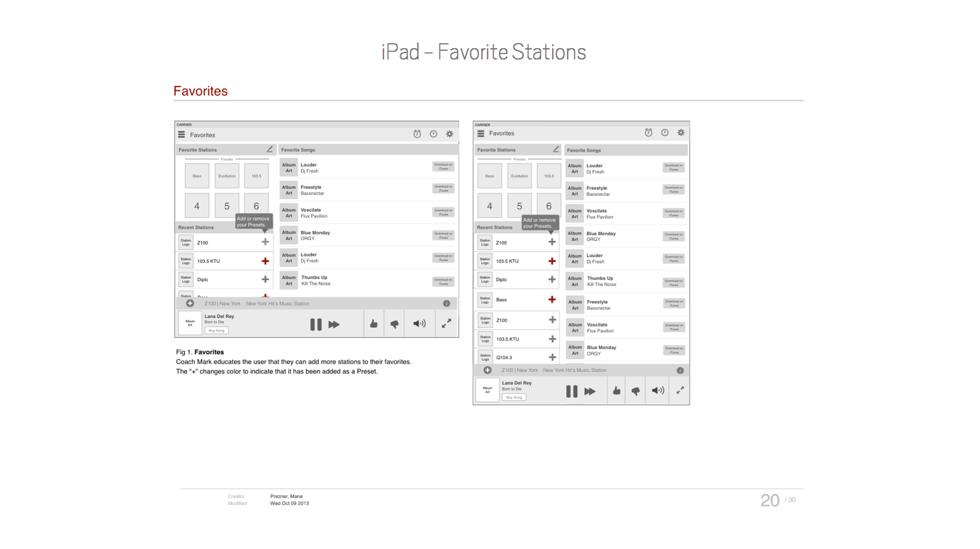Open alarm clock icon in portrait mockup
The image size is (980, 549).
click(x=648, y=132)
